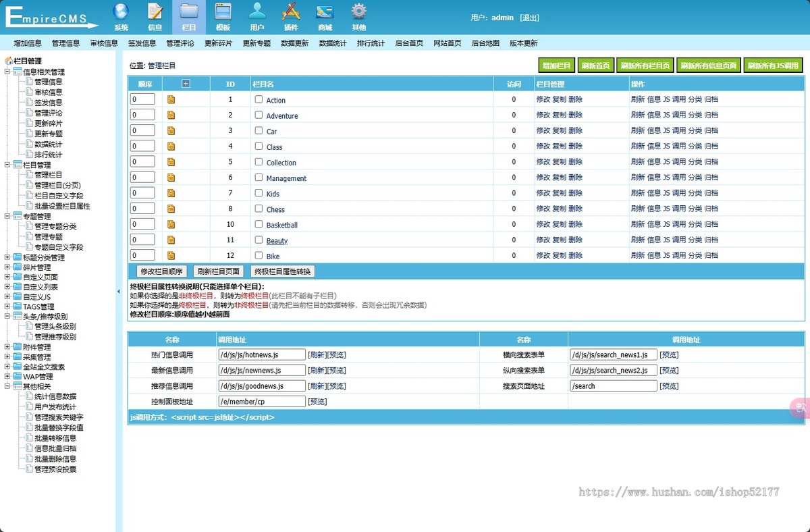The width and height of the screenshot is (810, 532).
Task: Open the 信息 notepad icon in the top bar
Action: [x=155, y=17]
